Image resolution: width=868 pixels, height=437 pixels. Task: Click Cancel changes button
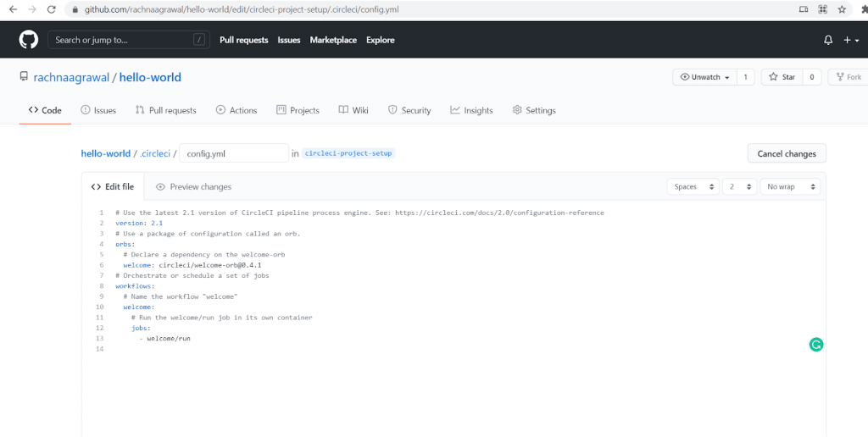click(786, 153)
